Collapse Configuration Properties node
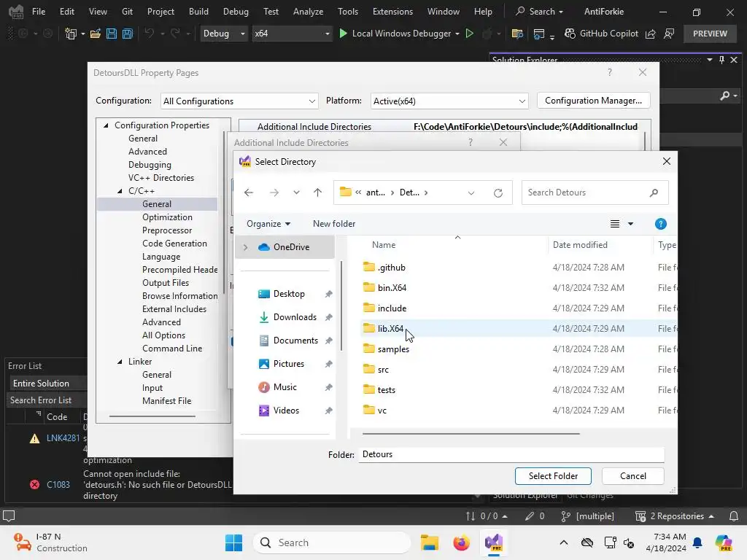This screenshot has width=747, height=560. point(106,125)
